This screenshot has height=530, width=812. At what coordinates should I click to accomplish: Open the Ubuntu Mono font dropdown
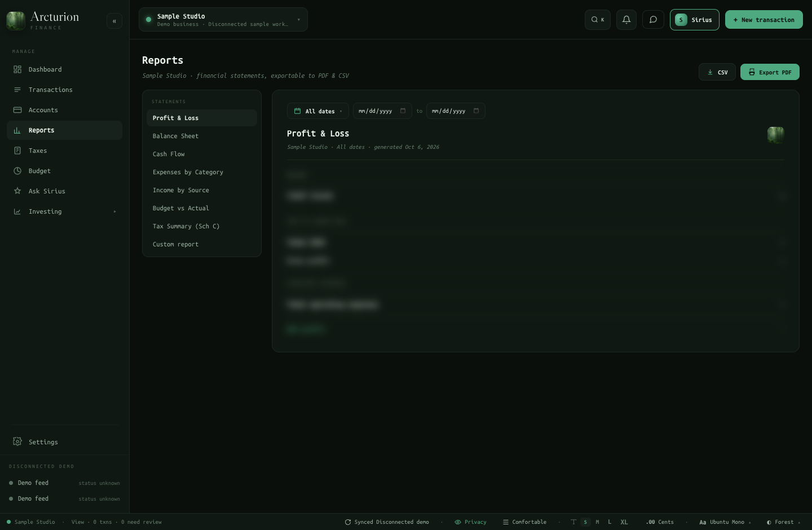click(x=725, y=522)
